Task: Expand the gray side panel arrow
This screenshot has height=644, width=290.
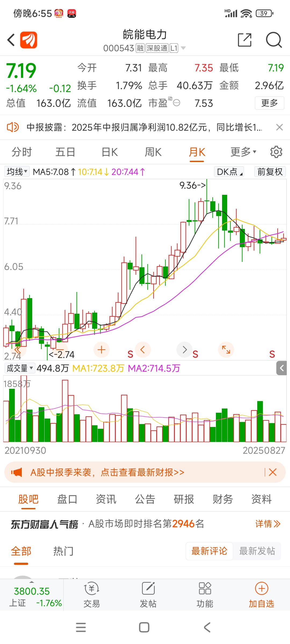Action: pos(281,368)
